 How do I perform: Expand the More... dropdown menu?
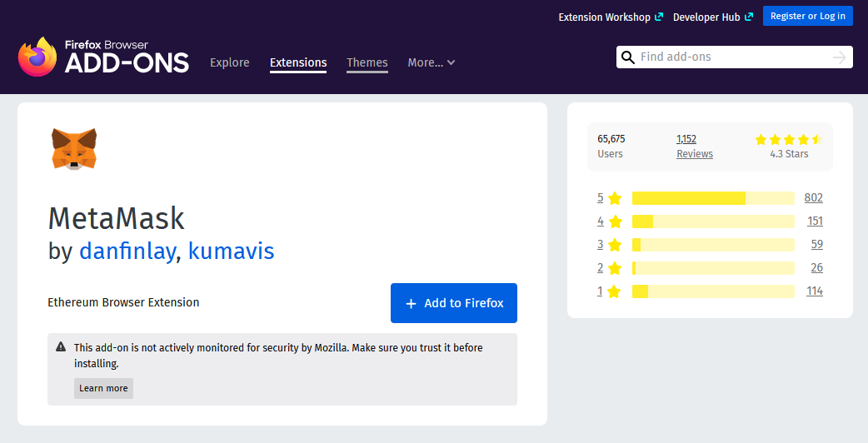(x=432, y=62)
